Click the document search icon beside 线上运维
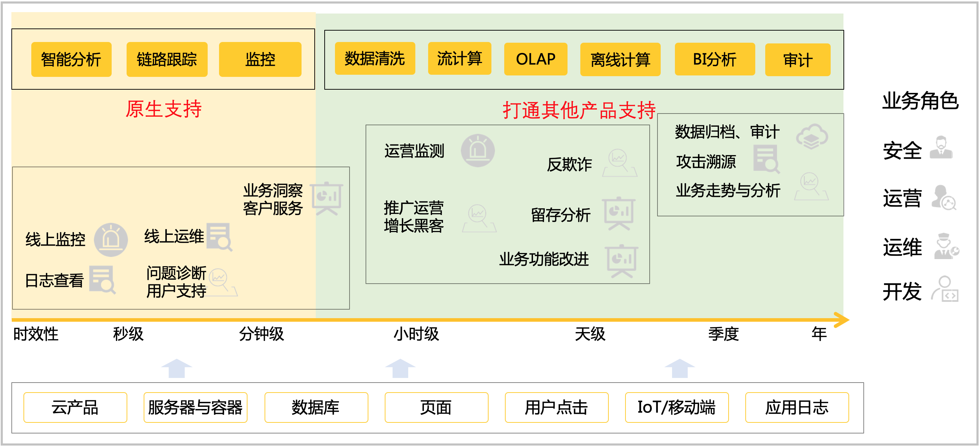Screen dimensions: 980x447 click(219, 237)
